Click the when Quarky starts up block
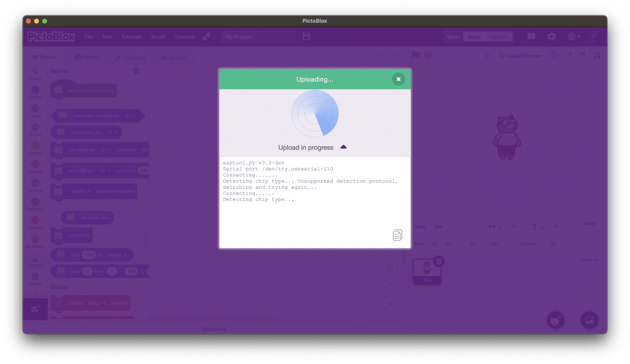The height and width of the screenshot is (364, 630). pyautogui.click(x=84, y=90)
